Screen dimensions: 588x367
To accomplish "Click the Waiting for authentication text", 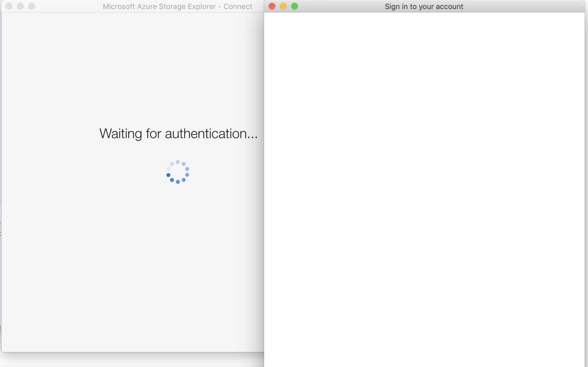I will point(179,134).
